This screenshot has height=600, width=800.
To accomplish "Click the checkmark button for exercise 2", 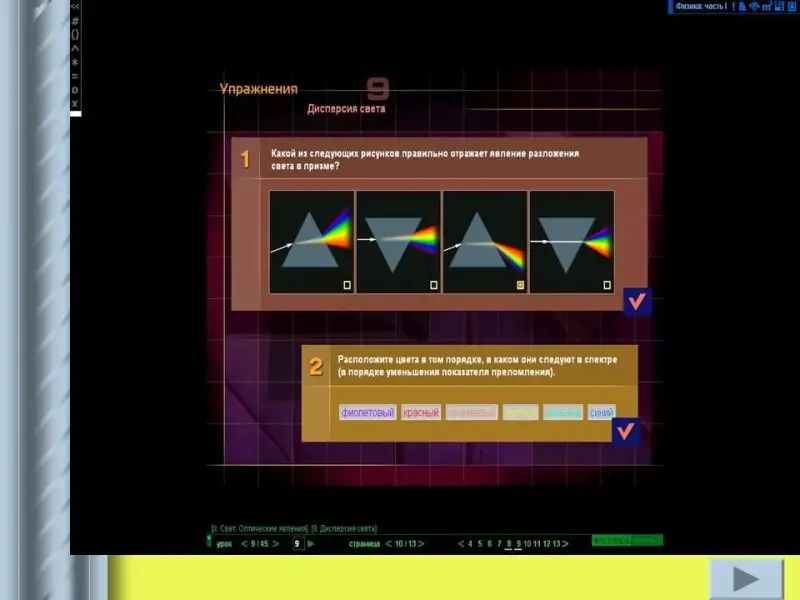I will pyautogui.click(x=626, y=431).
